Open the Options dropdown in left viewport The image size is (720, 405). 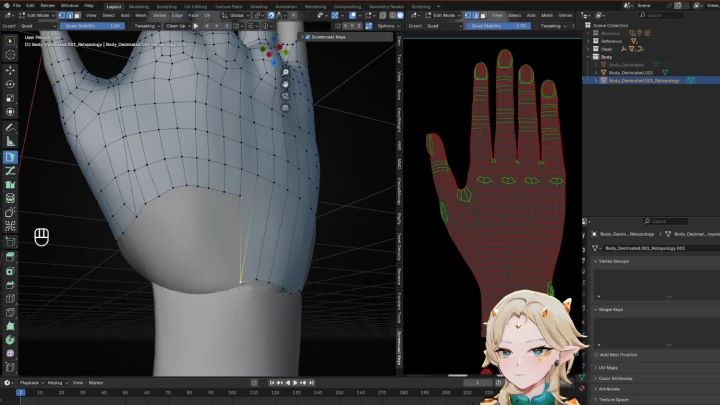pyautogui.click(x=388, y=26)
